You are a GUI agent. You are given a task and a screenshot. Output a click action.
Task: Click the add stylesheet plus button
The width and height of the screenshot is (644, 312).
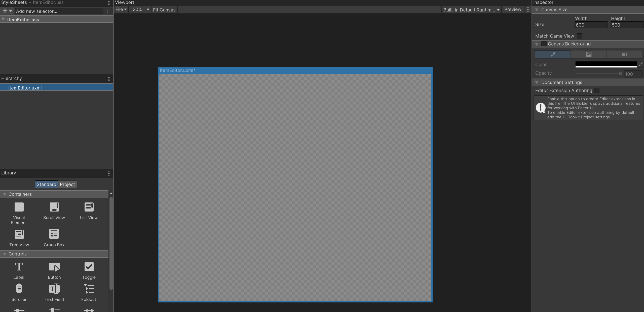click(x=7, y=11)
